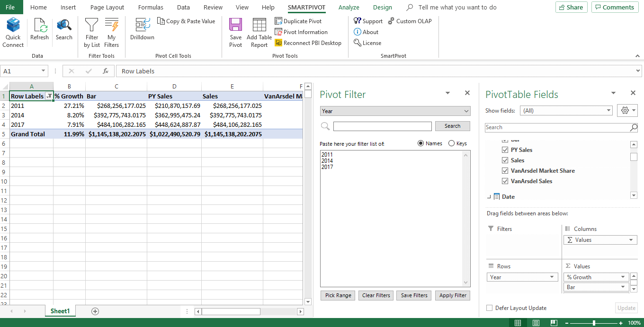644x327 pixels.
Task: Uncheck the PY Sales field
Action: pos(505,150)
